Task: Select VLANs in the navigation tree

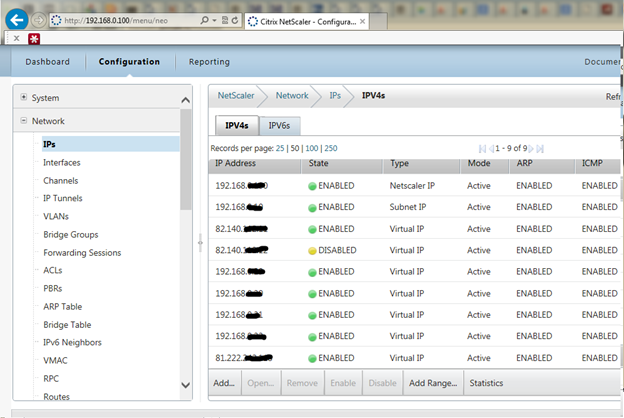Action: 56,216
